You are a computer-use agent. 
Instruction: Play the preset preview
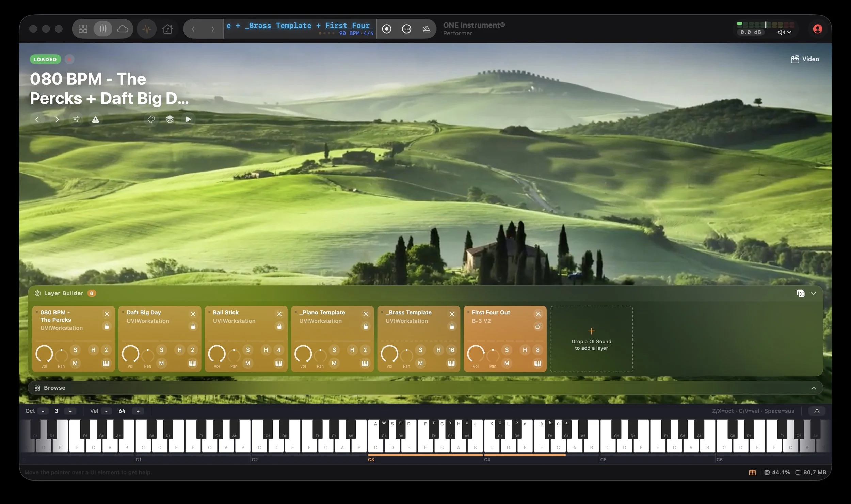point(188,119)
